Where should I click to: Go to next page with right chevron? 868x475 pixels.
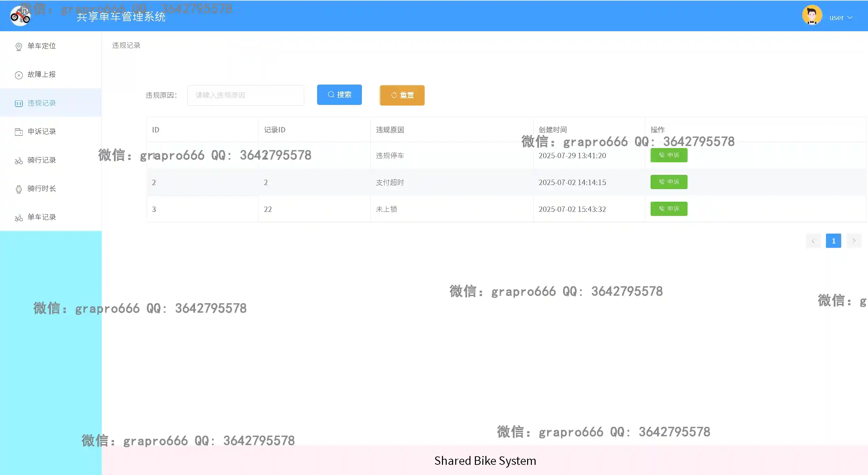tap(854, 241)
